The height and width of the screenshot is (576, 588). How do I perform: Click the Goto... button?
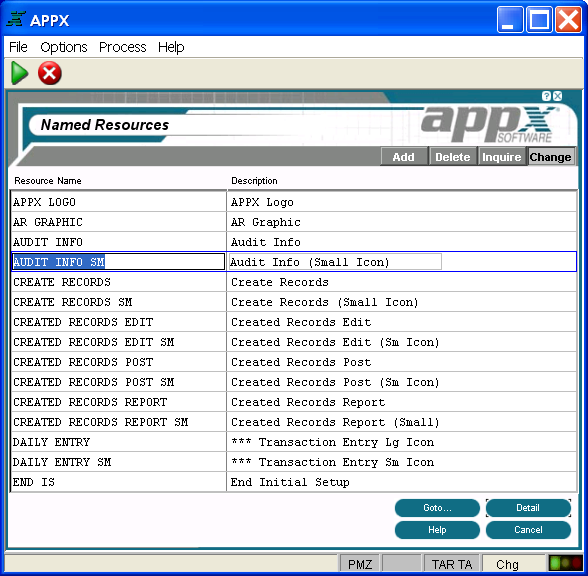437,508
